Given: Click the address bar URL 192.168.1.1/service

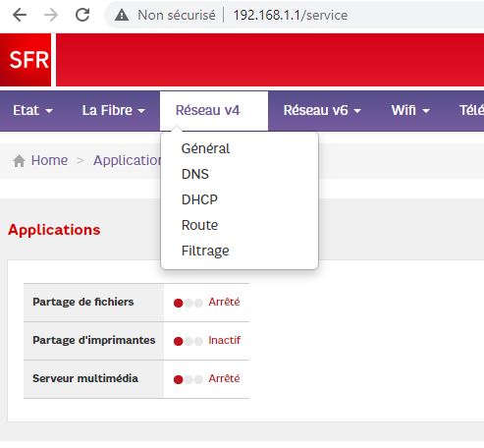Looking at the screenshot, I should pyautogui.click(x=291, y=15).
